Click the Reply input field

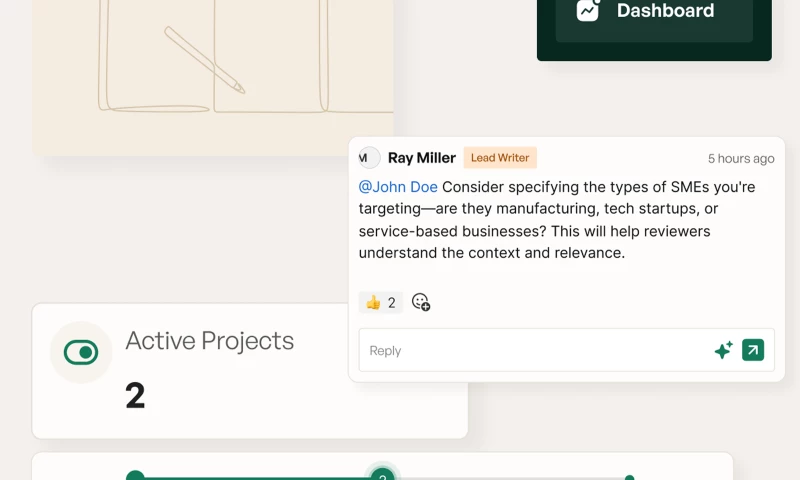566,350
